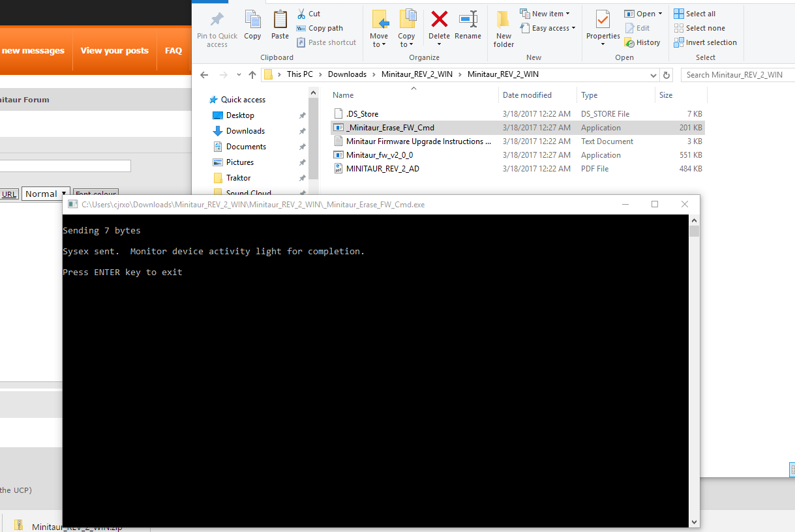Open the Properties icon in ribbon

click(603, 21)
